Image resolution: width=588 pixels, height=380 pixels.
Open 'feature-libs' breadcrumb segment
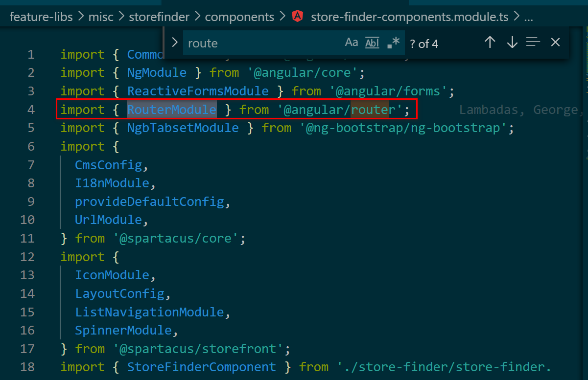(41, 17)
